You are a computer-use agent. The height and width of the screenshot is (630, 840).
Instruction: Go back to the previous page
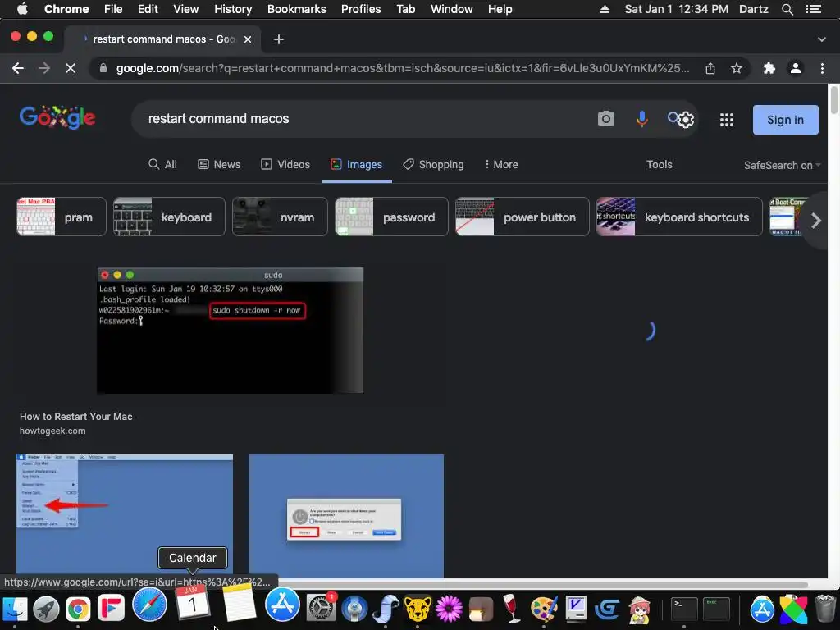[x=18, y=68]
